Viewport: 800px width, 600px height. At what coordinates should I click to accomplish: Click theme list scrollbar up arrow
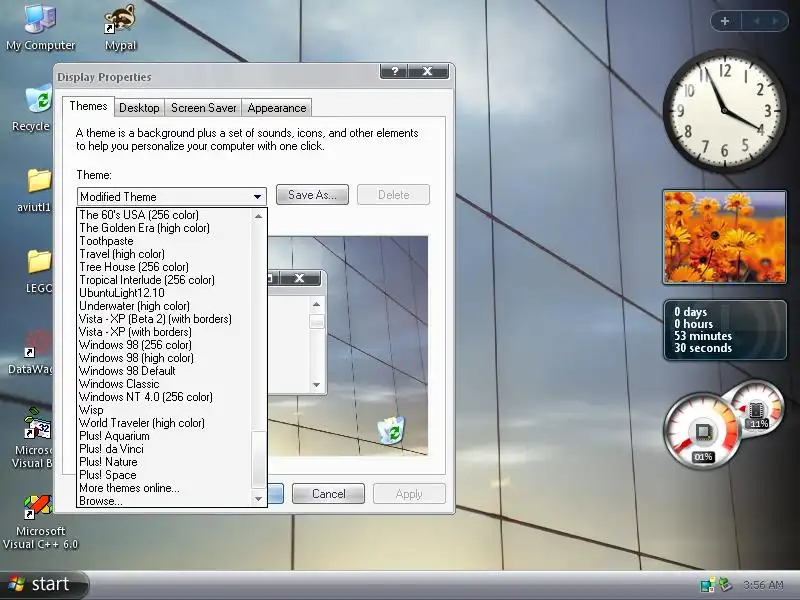(259, 216)
